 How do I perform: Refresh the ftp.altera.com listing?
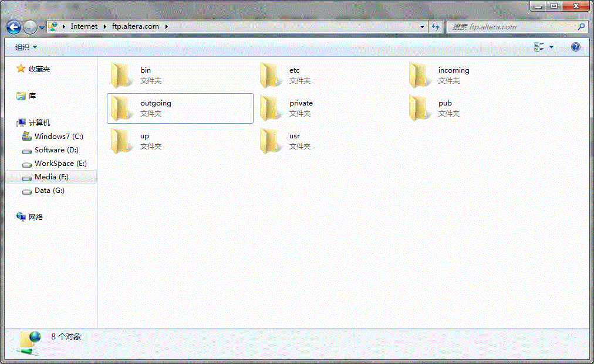tap(436, 27)
